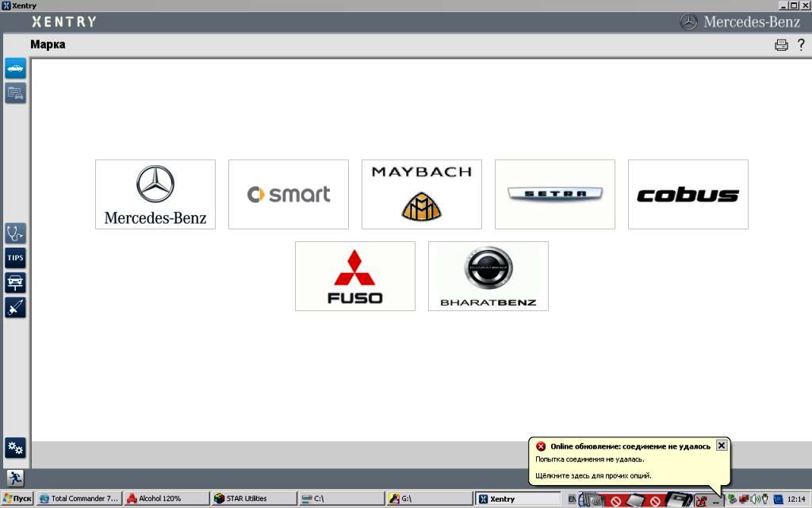Click the running man exit icon
812x508 pixels.
click(15, 478)
